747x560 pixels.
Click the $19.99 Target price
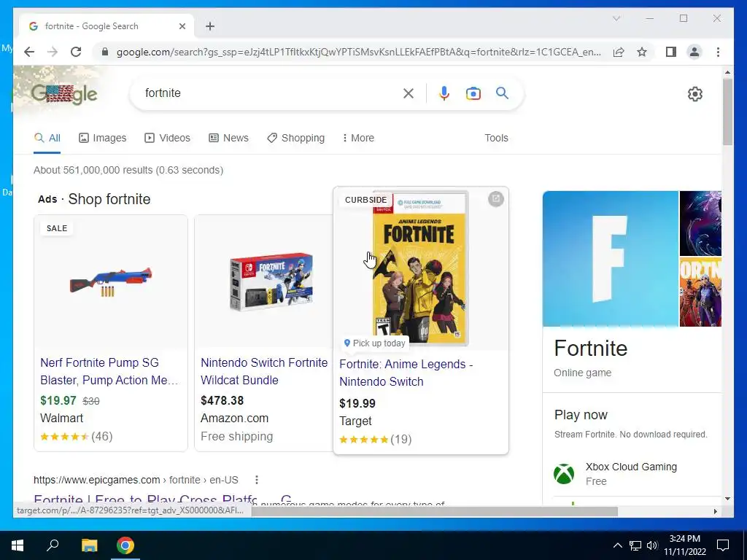point(357,403)
